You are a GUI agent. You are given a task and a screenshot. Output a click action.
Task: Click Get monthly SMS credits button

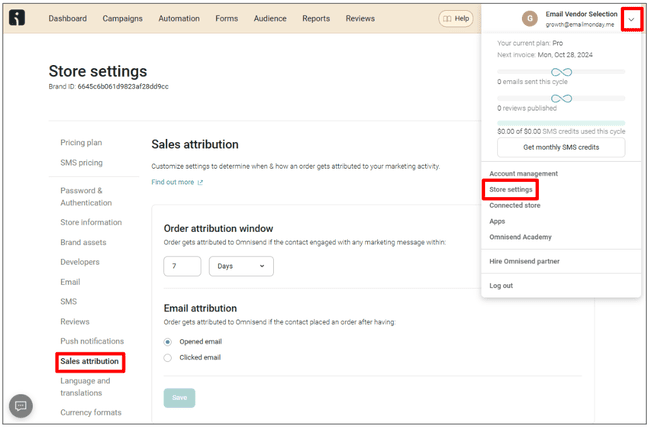click(561, 148)
